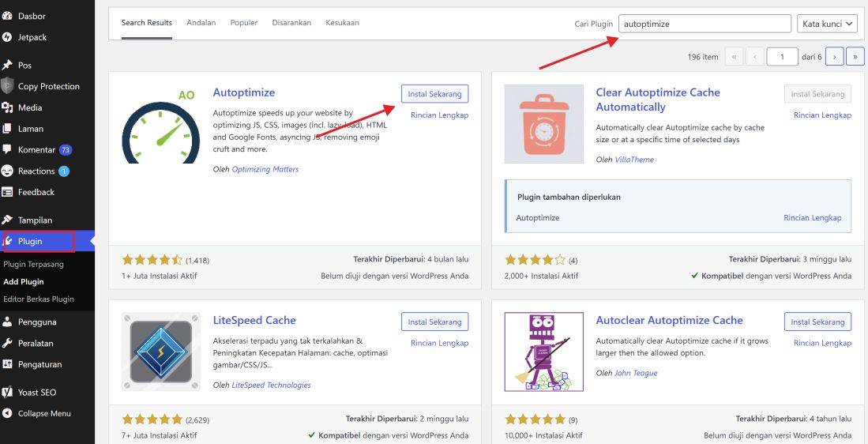Click Instal Sekarang for Autoptimize
The width and height of the screenshot is (868, 444).
pos(434,93)
